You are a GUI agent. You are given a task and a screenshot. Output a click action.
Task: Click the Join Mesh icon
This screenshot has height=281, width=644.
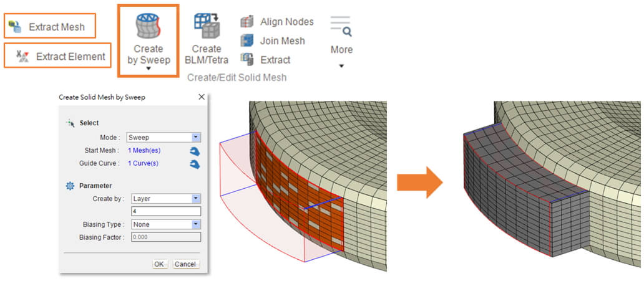tap(247, 40)
